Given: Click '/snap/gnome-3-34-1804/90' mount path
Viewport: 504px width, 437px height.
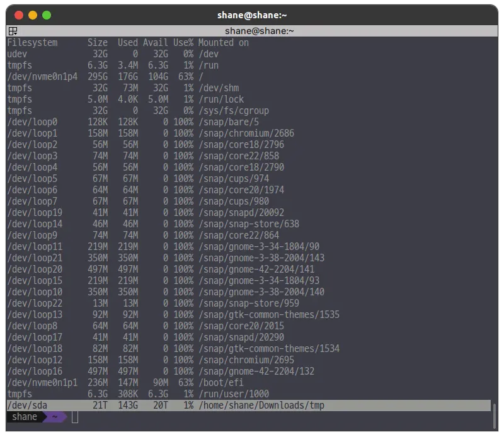Looking at the screenshot, I should (259, 246).
